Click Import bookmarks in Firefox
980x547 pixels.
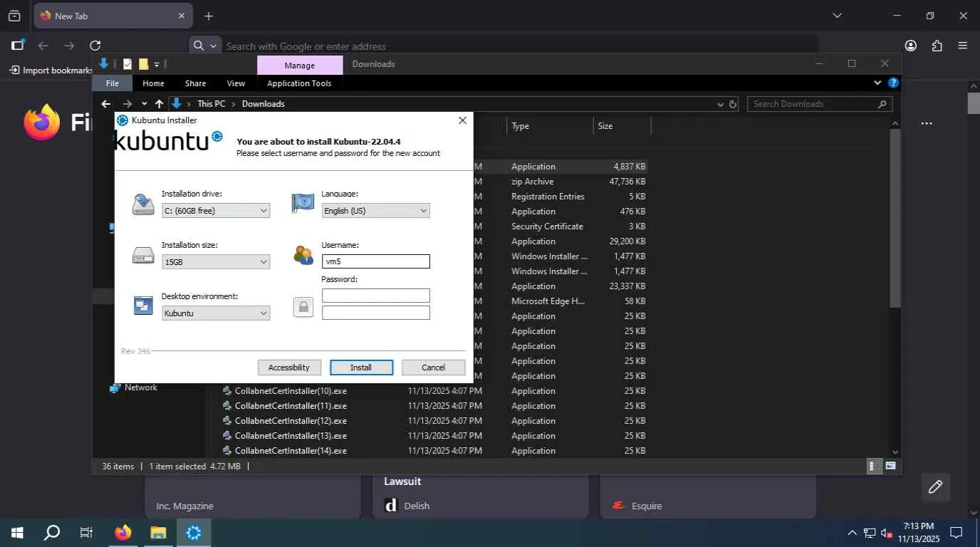coord(51,71)
